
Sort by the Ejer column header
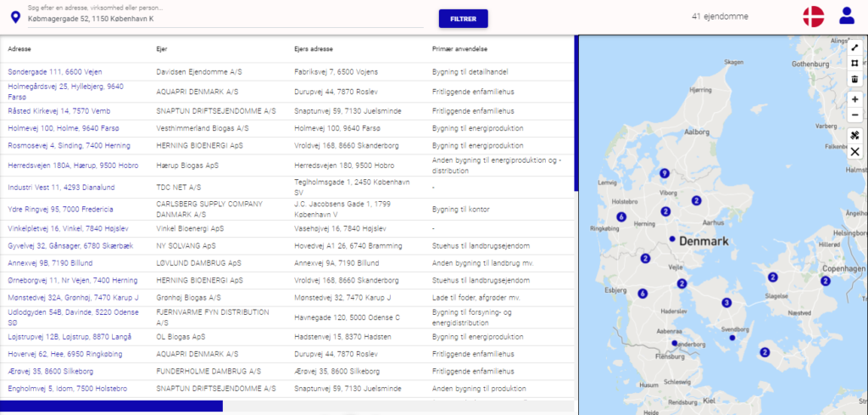pyautogui.click(x=162, y=49)
